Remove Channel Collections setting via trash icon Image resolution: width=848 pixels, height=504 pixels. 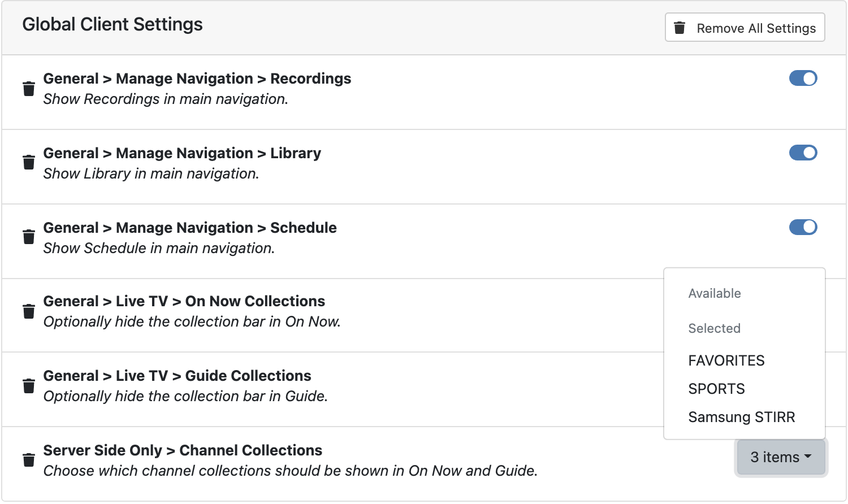(29, 460)
